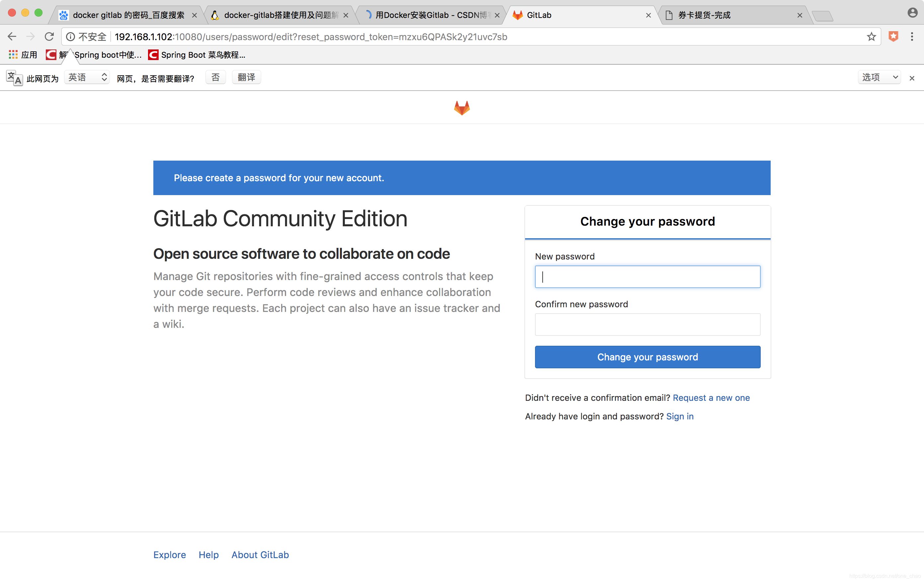Click the browser back arrow
The width and height of the screenshot is (924, 582).
(12, 37)
